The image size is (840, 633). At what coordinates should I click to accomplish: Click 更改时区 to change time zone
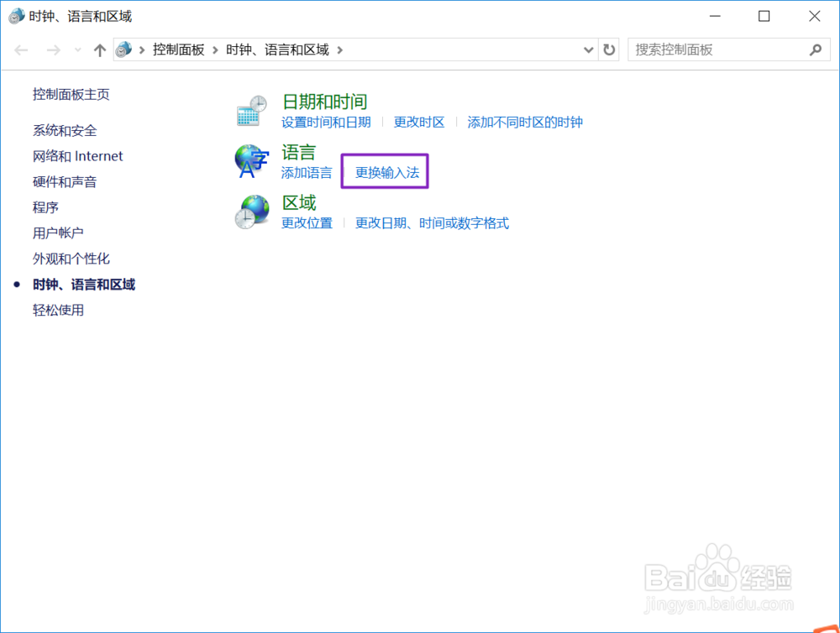tap(419, 122)
